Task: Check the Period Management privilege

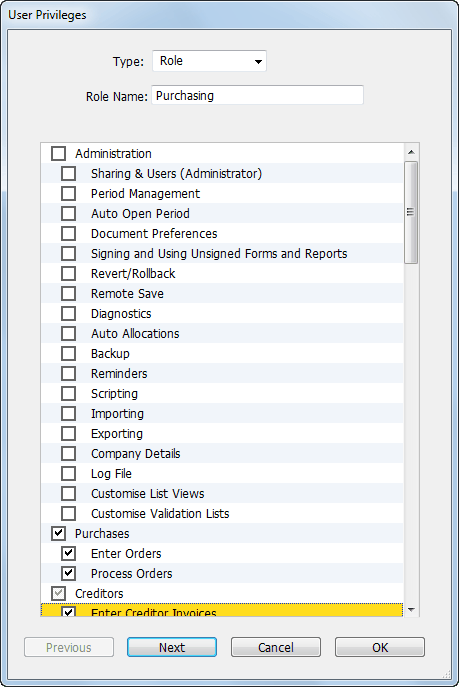Action: pyautogui.click(x=68, y=194)
